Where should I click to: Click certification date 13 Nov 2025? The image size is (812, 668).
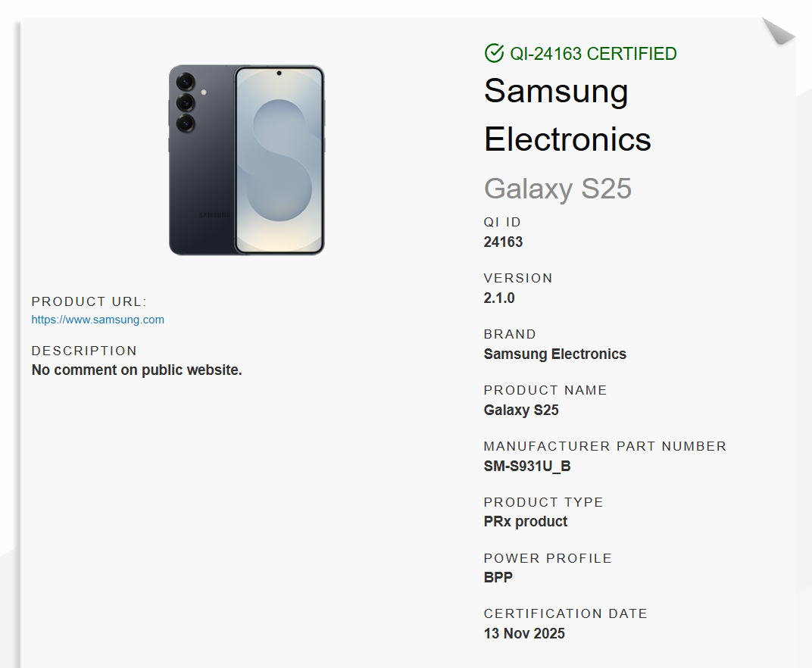coord(524,634)
